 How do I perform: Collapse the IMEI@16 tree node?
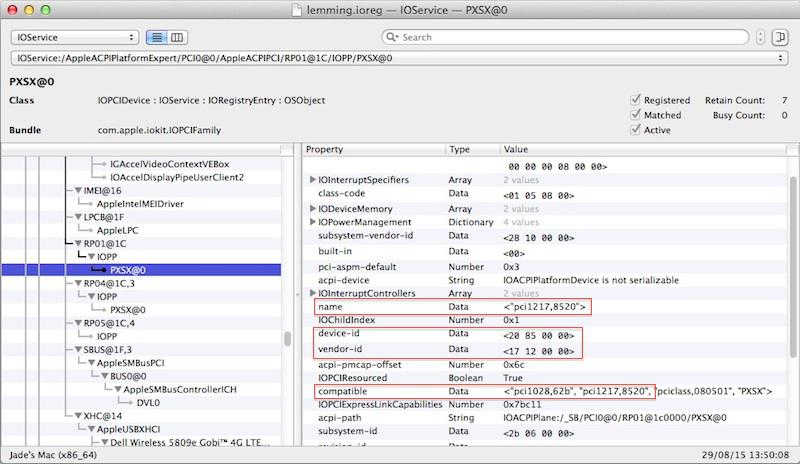tap(78, 190)
